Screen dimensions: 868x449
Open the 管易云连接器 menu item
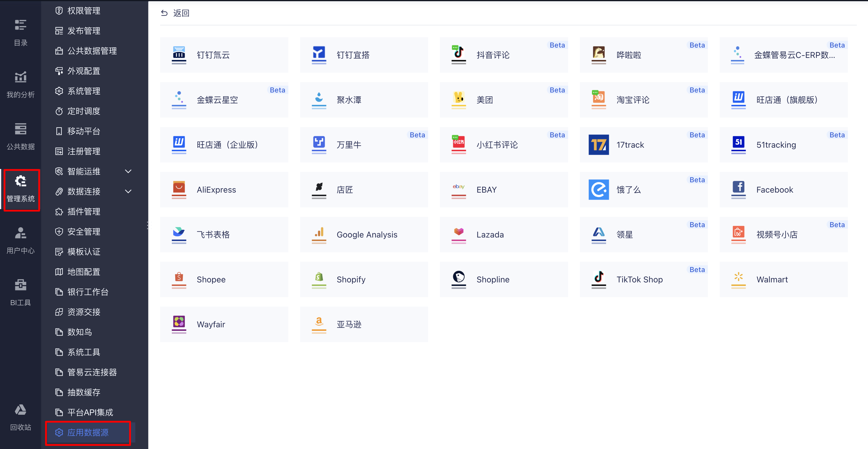pos(92,372)
